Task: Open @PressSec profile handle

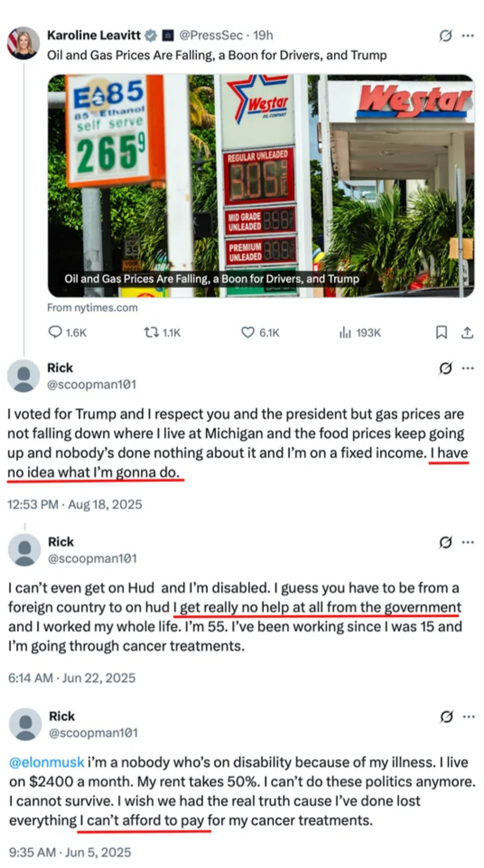Action: (x=211, y=35)
